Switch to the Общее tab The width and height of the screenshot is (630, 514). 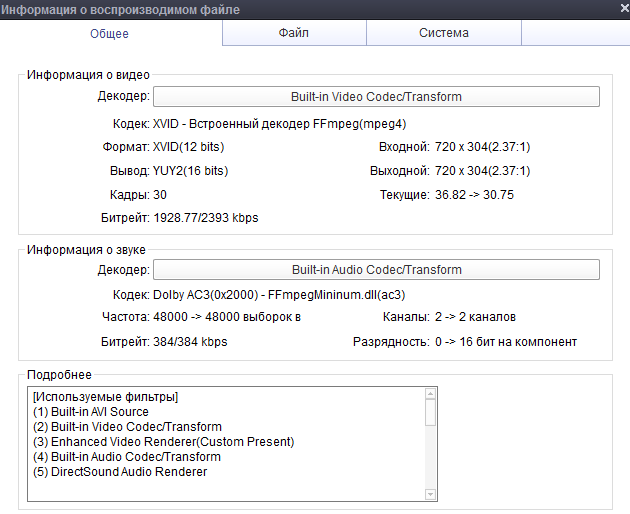point(110,33)
